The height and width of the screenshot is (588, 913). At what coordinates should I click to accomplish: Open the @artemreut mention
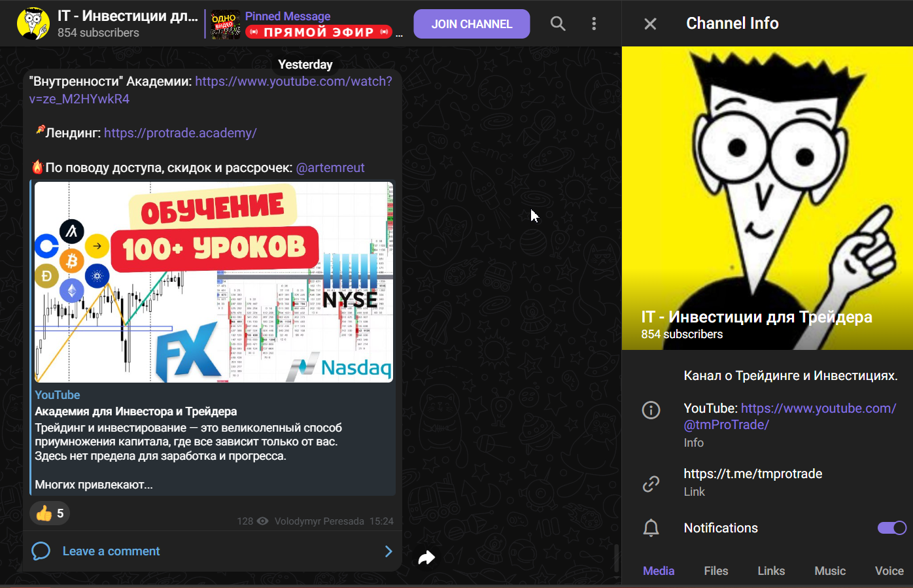click(330, 167)
